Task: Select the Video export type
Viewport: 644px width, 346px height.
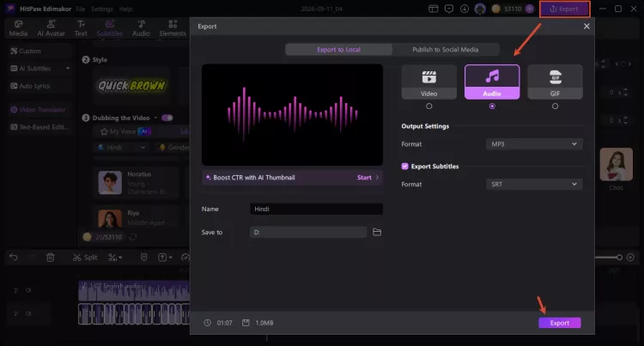Action: click(x=428, y=82)
